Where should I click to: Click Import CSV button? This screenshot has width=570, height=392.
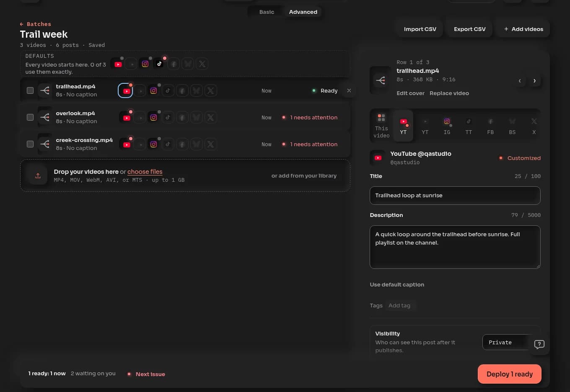tap(420, 29)
